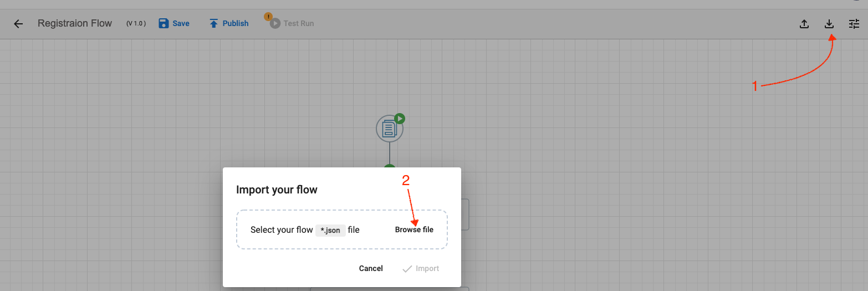Image resolution: width=868 pixels, height=291 pixels.
Task: Click the disabled Test Run button
Action: 292,23
